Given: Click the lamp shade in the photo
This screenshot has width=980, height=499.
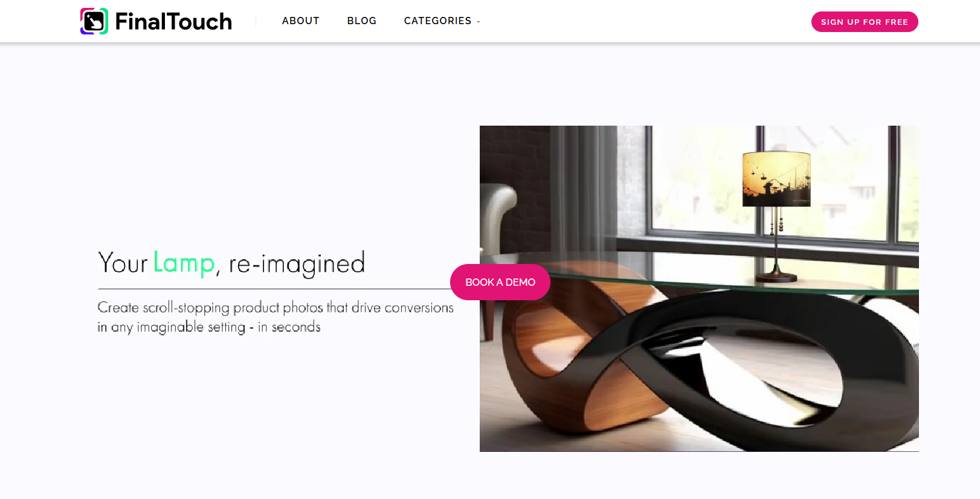Looking at the screenshot, I should (776, 179).
